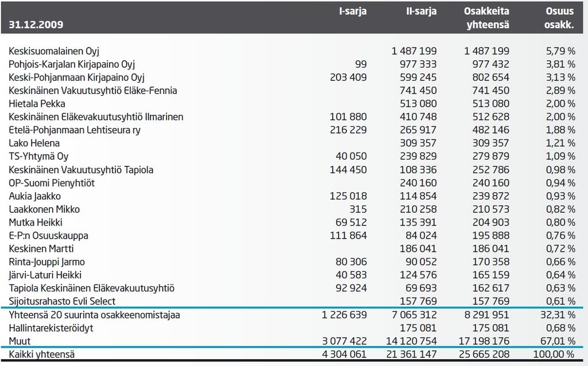Click the share percentage 0,61 %

click(x=560, y=301)
